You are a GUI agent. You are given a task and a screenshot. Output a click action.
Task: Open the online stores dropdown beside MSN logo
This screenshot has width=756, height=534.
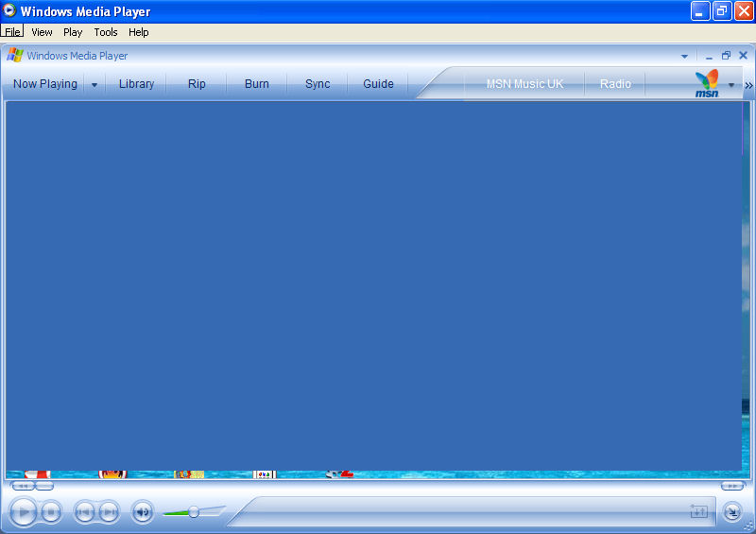[x=731, y=85]
